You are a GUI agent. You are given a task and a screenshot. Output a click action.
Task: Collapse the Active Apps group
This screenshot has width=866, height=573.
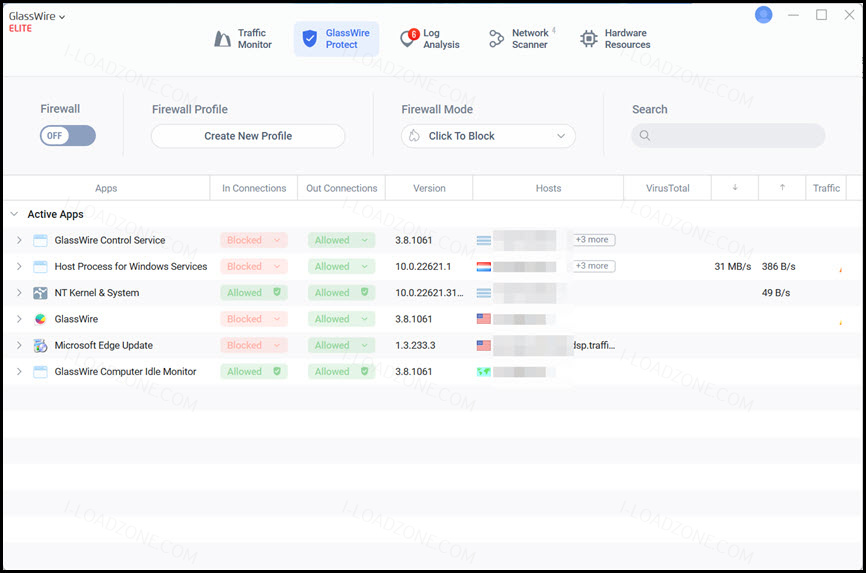click(14, 214)
